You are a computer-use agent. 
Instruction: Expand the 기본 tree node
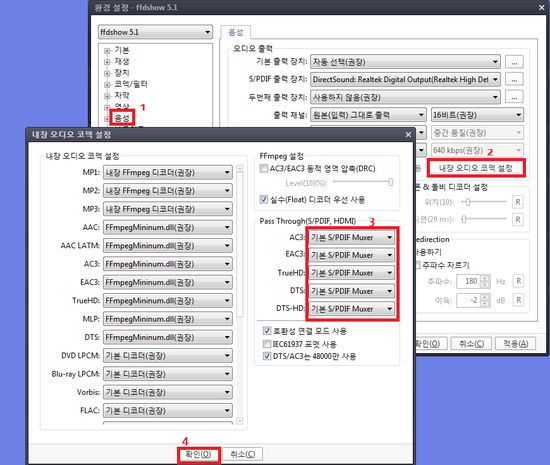click(107, 51)
